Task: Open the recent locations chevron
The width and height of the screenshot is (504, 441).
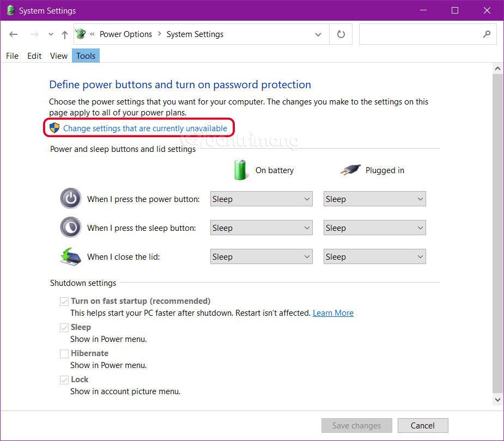Action: [51, 34]
